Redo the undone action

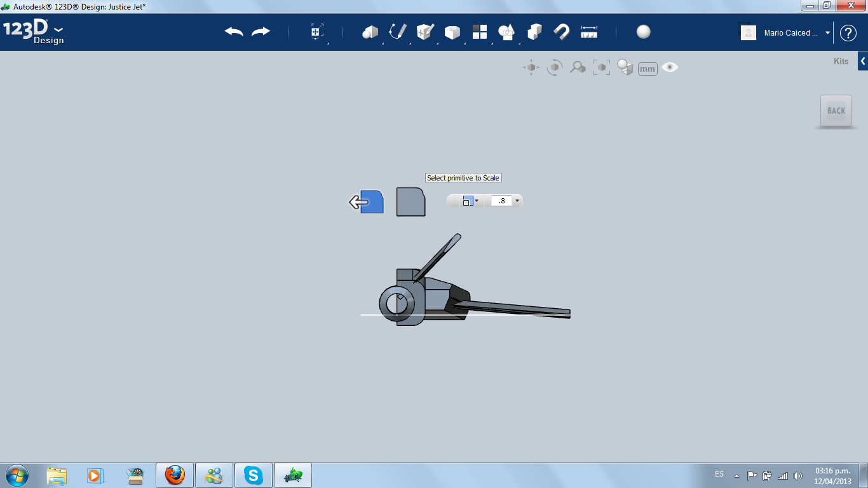pyautogui.click(x=261, y=32)
